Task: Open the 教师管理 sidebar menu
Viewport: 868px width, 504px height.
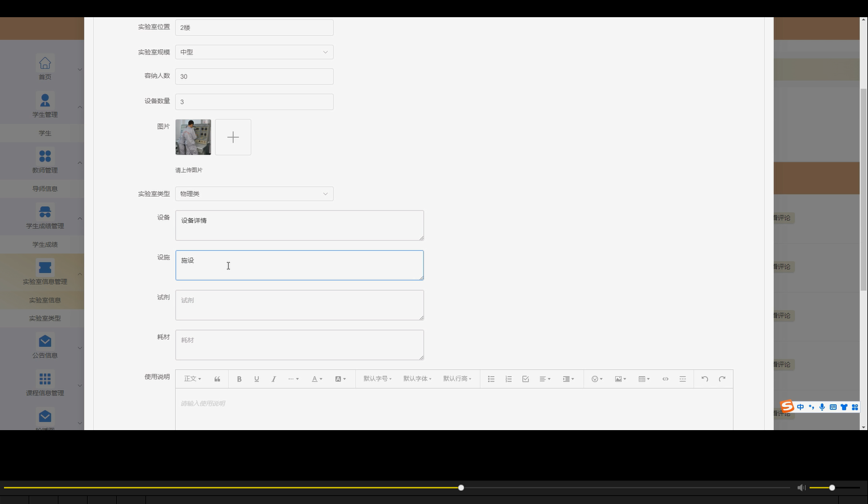Action: [x=45, y=160]
